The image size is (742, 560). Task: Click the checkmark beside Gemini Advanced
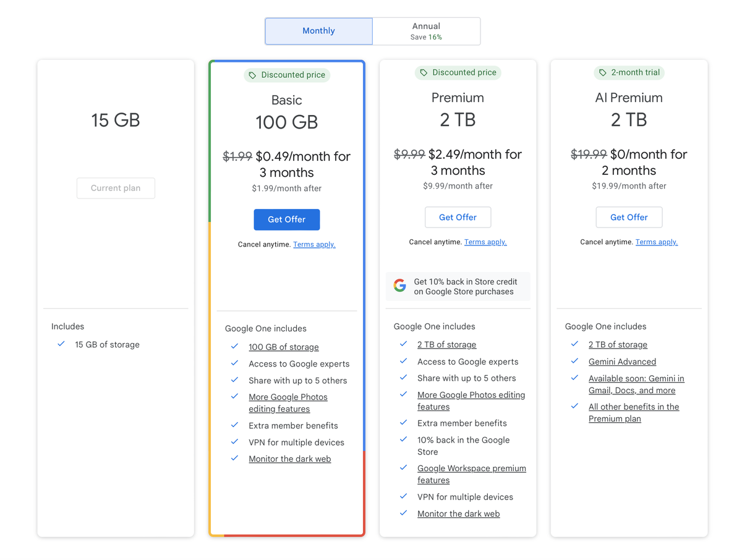(574, 362)
